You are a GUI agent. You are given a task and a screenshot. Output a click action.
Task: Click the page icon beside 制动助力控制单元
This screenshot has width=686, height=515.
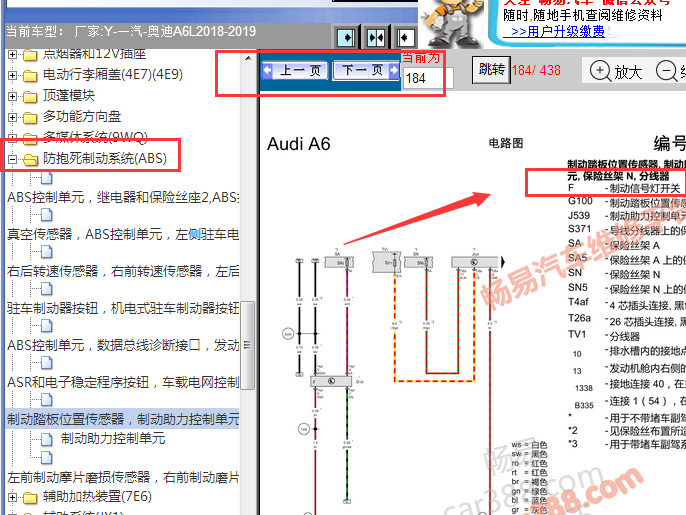[x=46, y=439]
